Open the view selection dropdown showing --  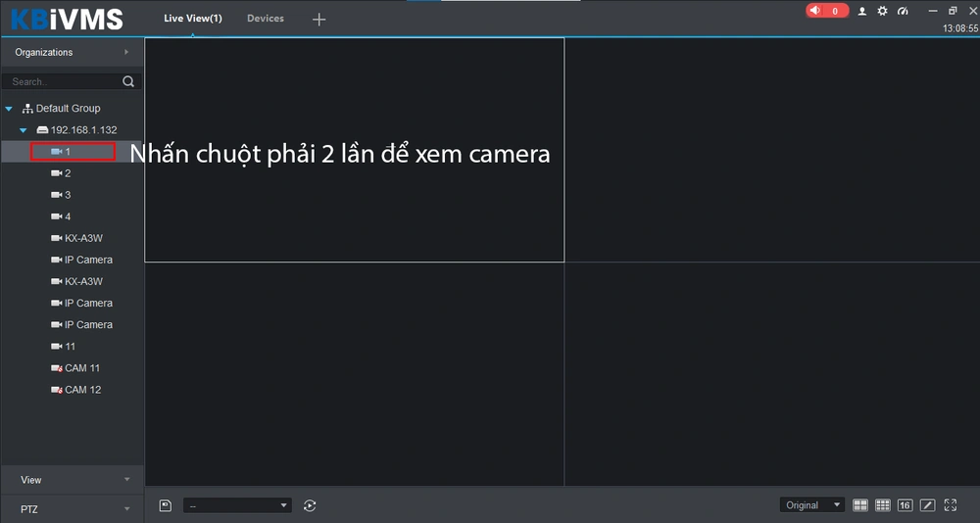tap(237, 505)
